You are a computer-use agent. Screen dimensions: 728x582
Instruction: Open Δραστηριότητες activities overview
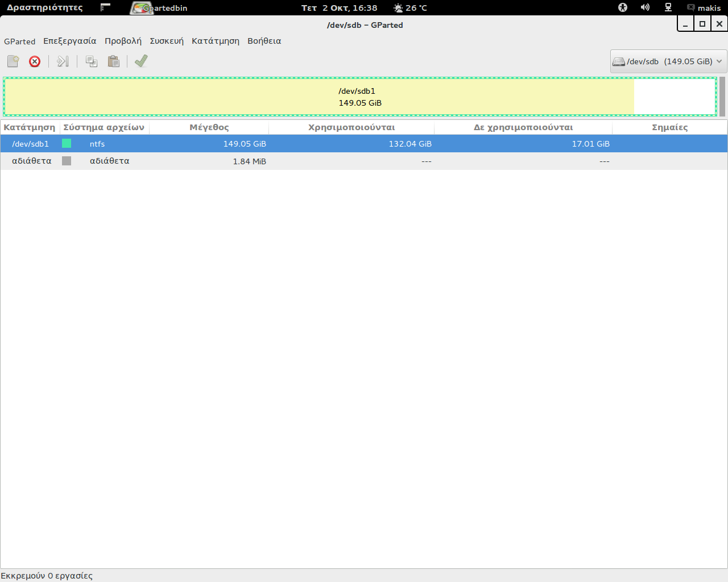point(45,8)
